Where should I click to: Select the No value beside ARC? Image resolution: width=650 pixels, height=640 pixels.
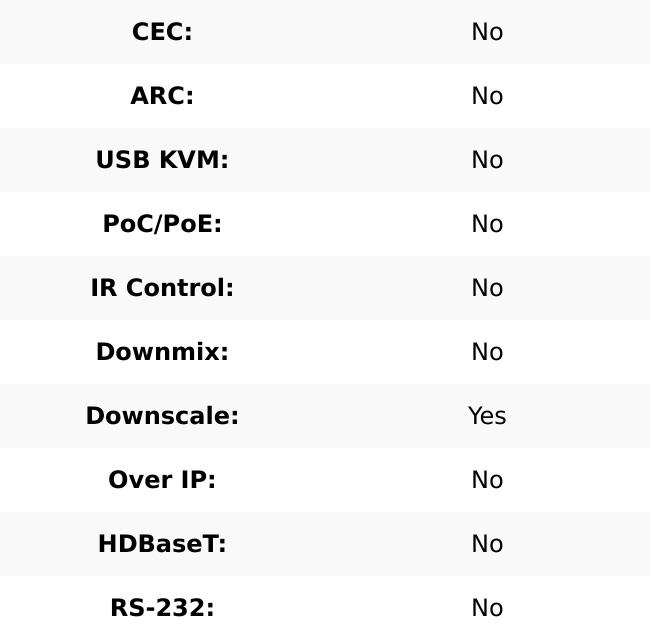pyautogui.click(x=487, y=96)
